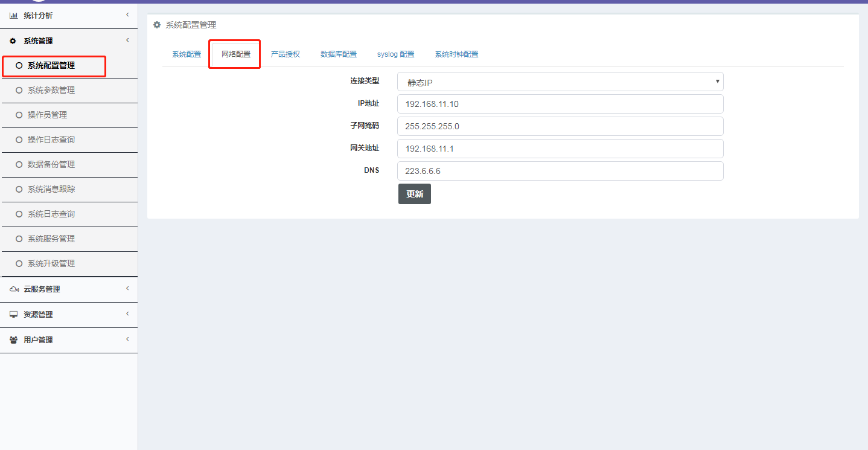Open the 数据库配置 tab
Viewport: 868px width, 450px height.
click(338, 54)
